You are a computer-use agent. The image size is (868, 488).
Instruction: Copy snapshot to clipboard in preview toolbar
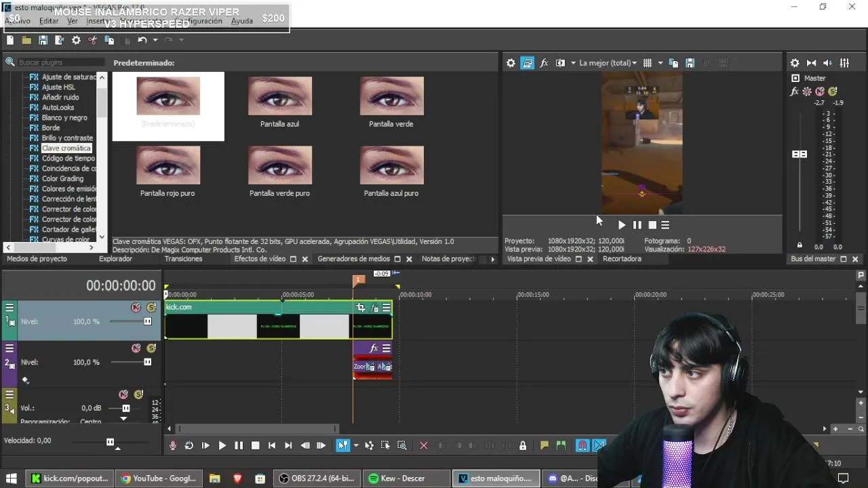[x=673, y=63]
